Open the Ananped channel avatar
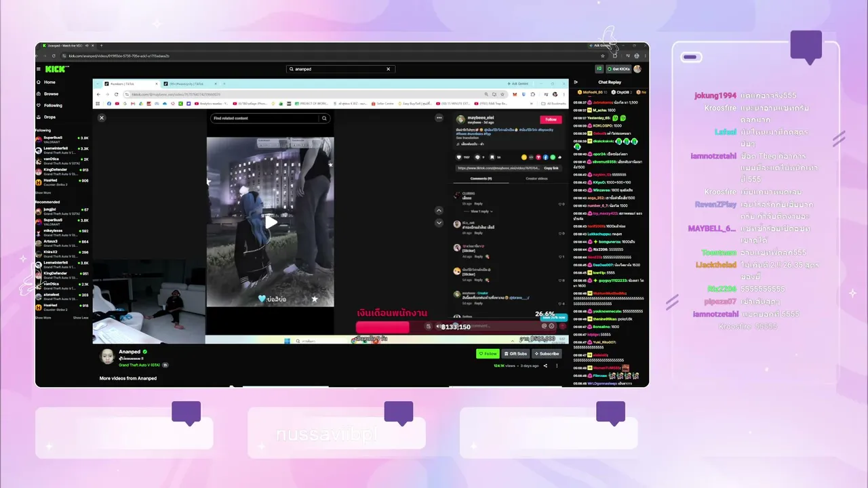868x488 pixels. tap(107, 356)
